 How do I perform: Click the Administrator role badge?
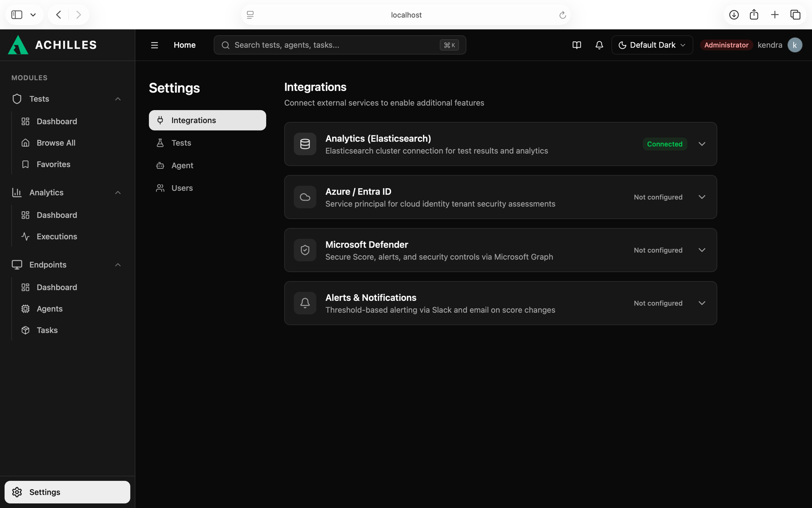[x=726, y=45]
